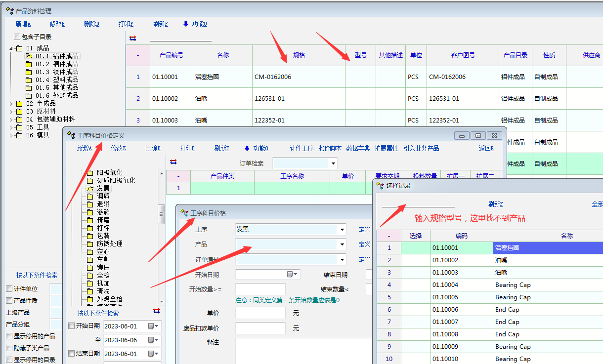The height and width of the screenshot is (364, 603).
Task: Toggle the 显示停用的产品 checkbox
Action: pyautogui.click(x=9, y=336)
